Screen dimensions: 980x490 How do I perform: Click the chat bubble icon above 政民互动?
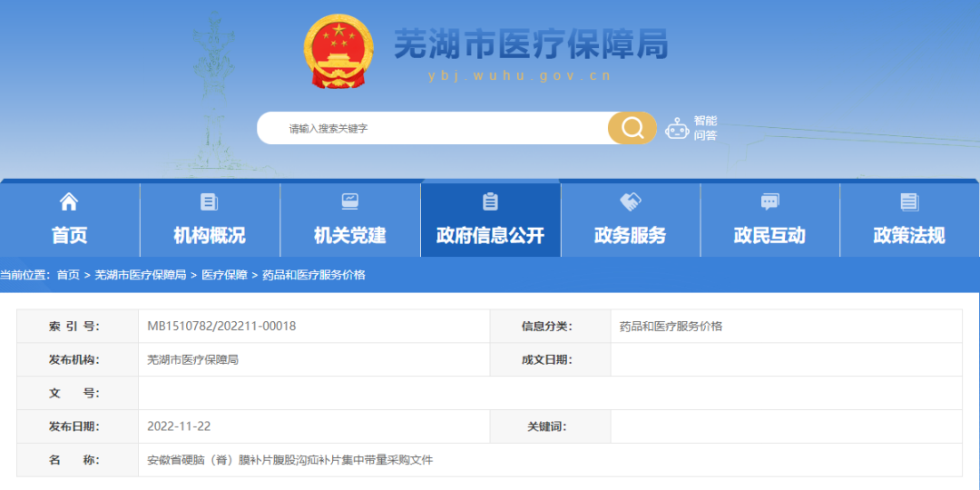769,201
